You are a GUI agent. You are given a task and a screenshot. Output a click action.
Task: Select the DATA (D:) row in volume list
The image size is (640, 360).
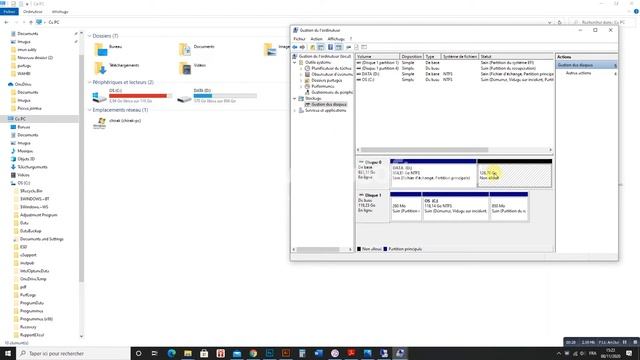pyautogui.click(x=455, y=74)
